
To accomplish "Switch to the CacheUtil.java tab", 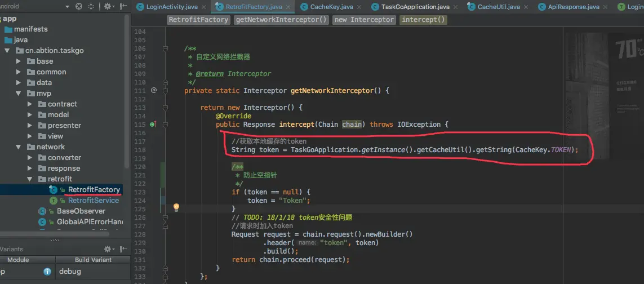I will pyautogui.click(x=499, y=7).
